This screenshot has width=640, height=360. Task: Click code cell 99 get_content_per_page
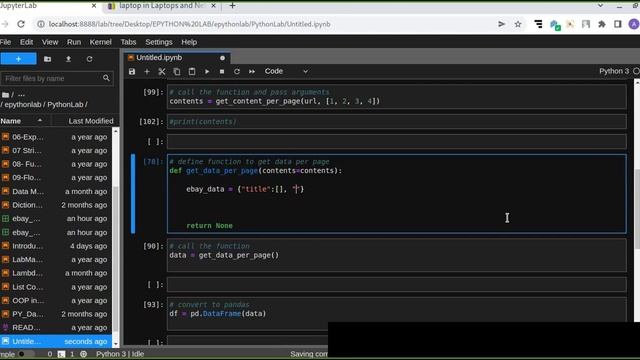point(396,97)
